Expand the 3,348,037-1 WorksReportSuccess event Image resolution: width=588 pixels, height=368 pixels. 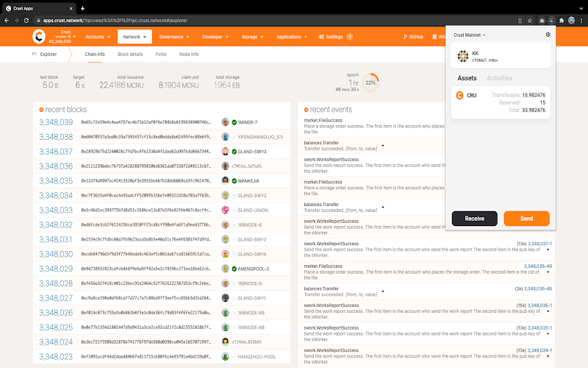coord(548,250)
